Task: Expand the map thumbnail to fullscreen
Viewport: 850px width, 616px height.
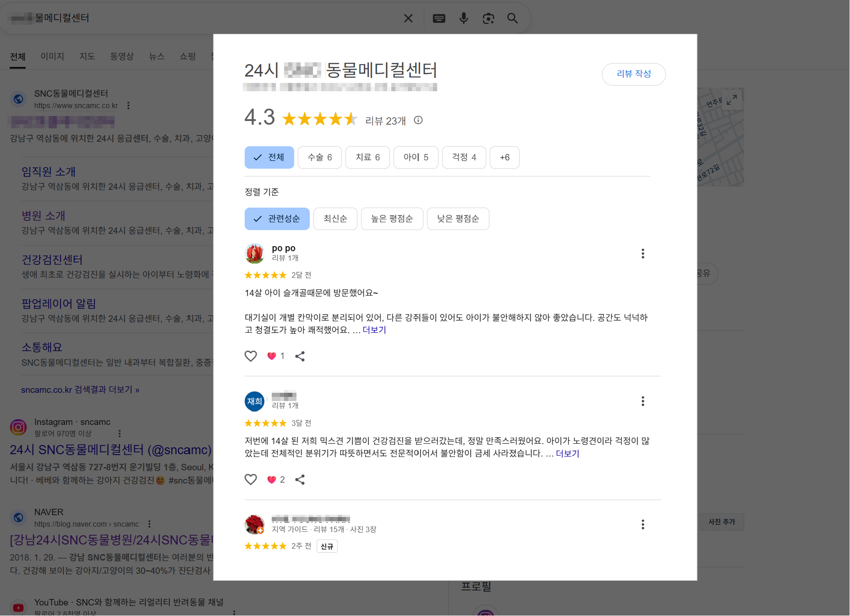Action: (x=732, y=99)
